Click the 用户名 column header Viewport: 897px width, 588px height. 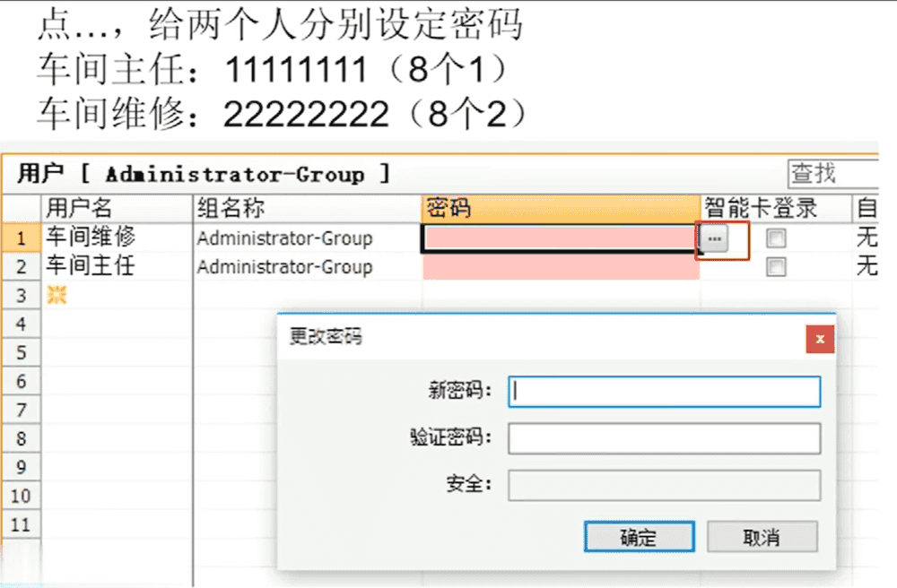(118, 209)
